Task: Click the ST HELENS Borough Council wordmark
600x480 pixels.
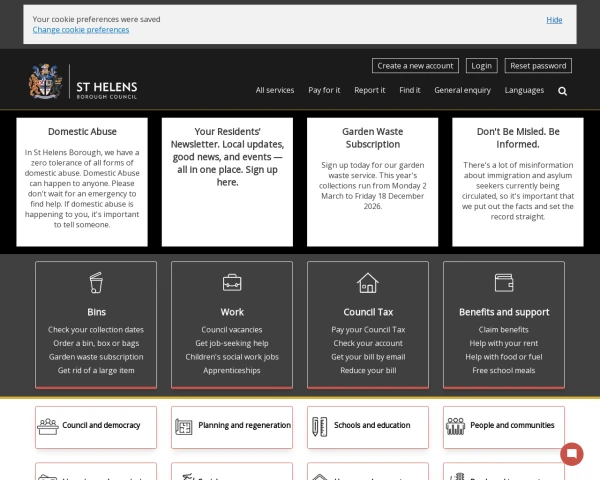Action: pyautogui.click(x=106, y=90)
